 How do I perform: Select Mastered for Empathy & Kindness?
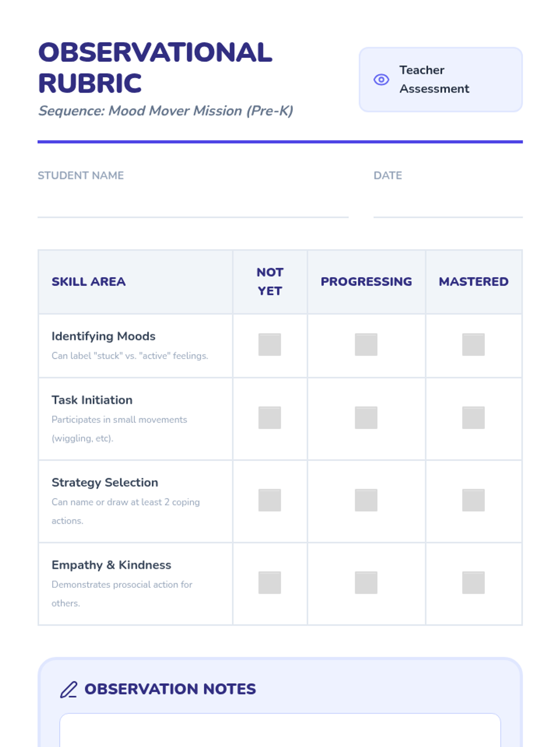pos(473,583)
